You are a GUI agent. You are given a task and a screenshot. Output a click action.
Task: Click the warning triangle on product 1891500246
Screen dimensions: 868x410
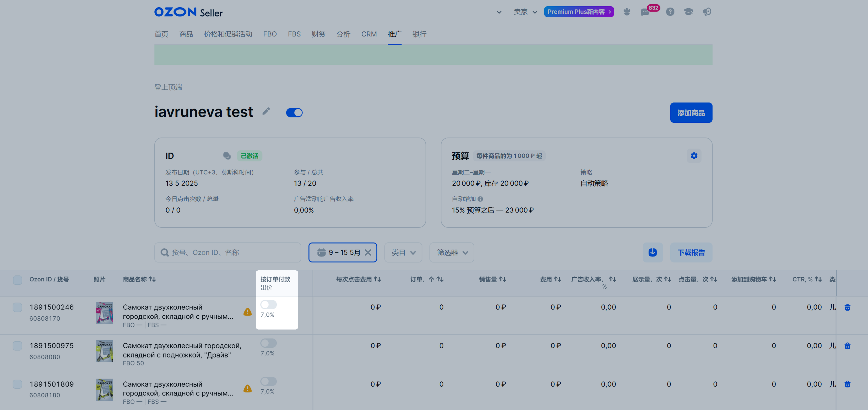248,312
